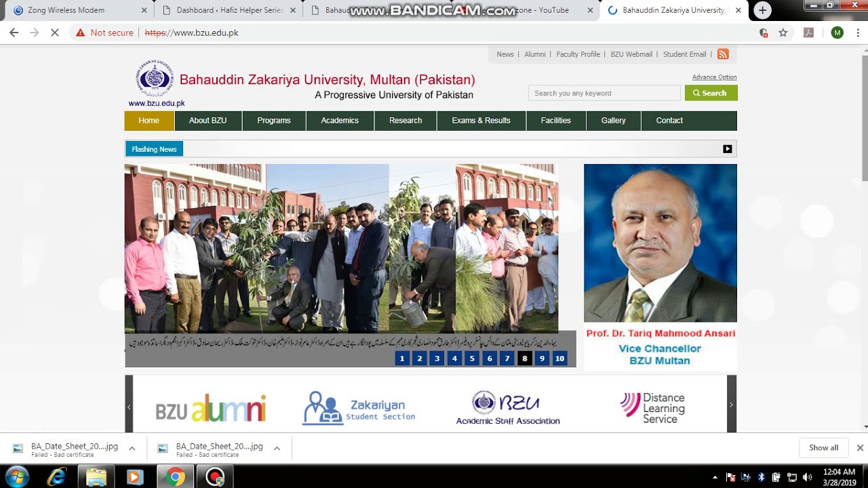Viewport: 868px width, 488px height.
Task: Open Programs menu
Action: pos(274,121)
